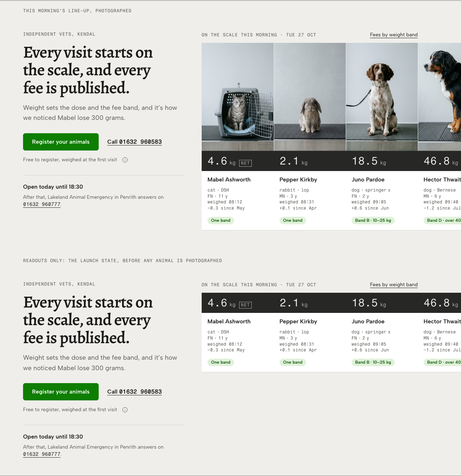Click the 'Readouts only: the launch state' heading
Viewport: 461px width, 476px height.
coord(122,261)
